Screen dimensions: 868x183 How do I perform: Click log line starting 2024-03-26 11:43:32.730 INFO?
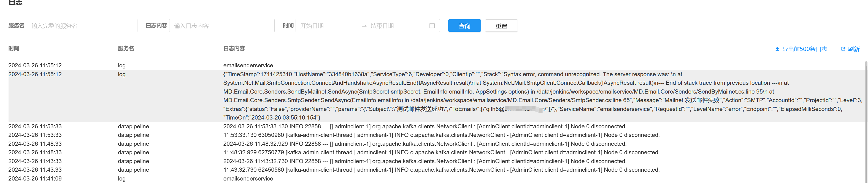point(424,161)
